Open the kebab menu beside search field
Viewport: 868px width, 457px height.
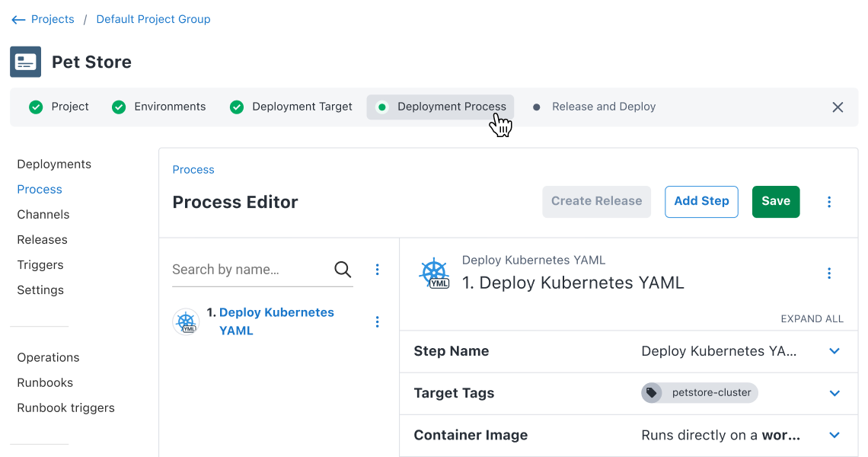coord(377,270)
